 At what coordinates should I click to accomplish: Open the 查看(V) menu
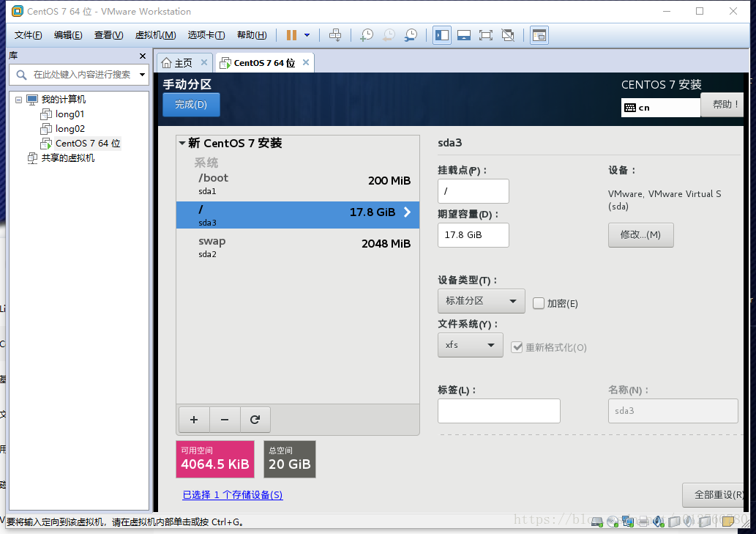tap(108, 35)
